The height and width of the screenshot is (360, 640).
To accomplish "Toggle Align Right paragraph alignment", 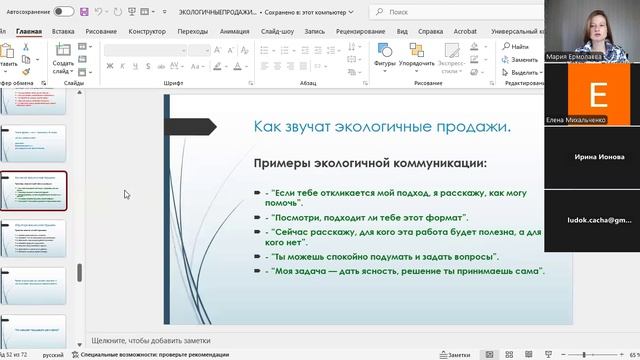I will coord(290,66).
